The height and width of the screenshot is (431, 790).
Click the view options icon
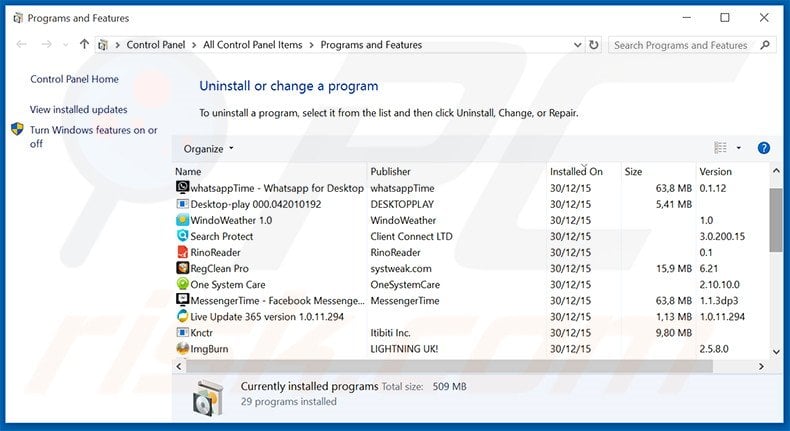(x=720, y=148)
